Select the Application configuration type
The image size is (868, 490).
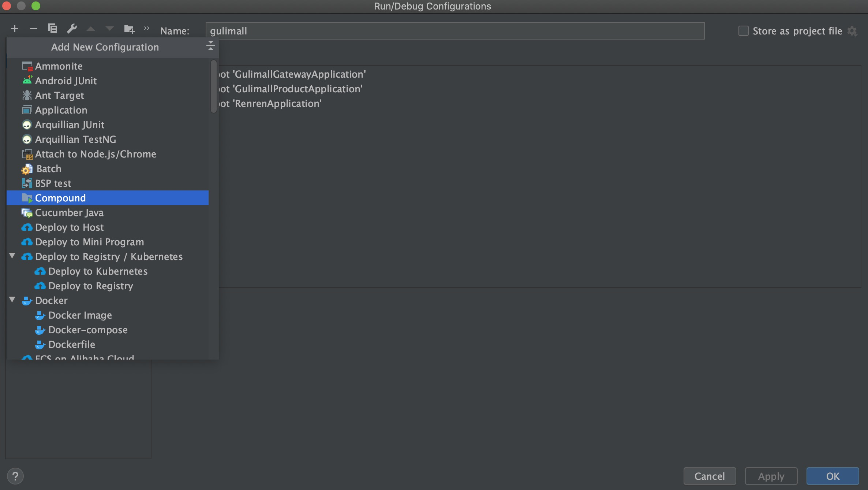coord(61,110)
